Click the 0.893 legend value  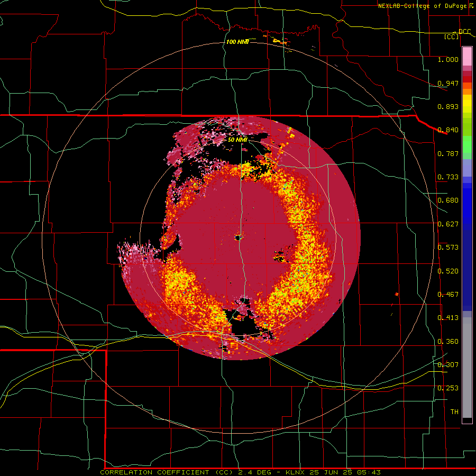tap(448, 106)
